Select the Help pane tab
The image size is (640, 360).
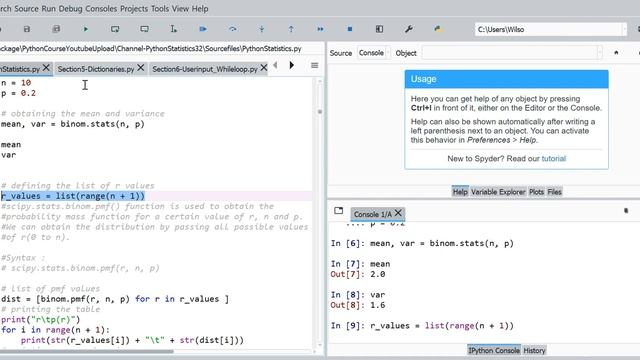tap(460, 192)
